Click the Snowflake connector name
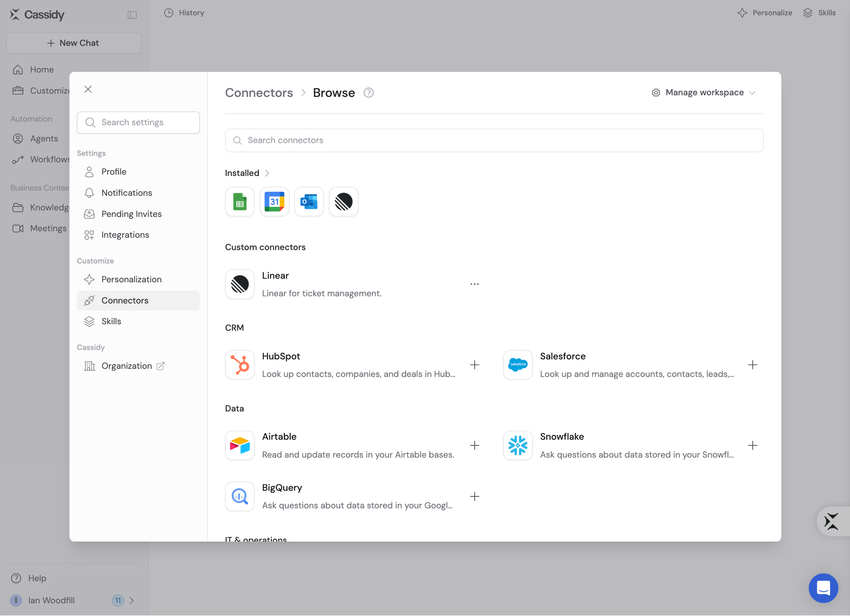The image size is (850, 616). [562, 437]
